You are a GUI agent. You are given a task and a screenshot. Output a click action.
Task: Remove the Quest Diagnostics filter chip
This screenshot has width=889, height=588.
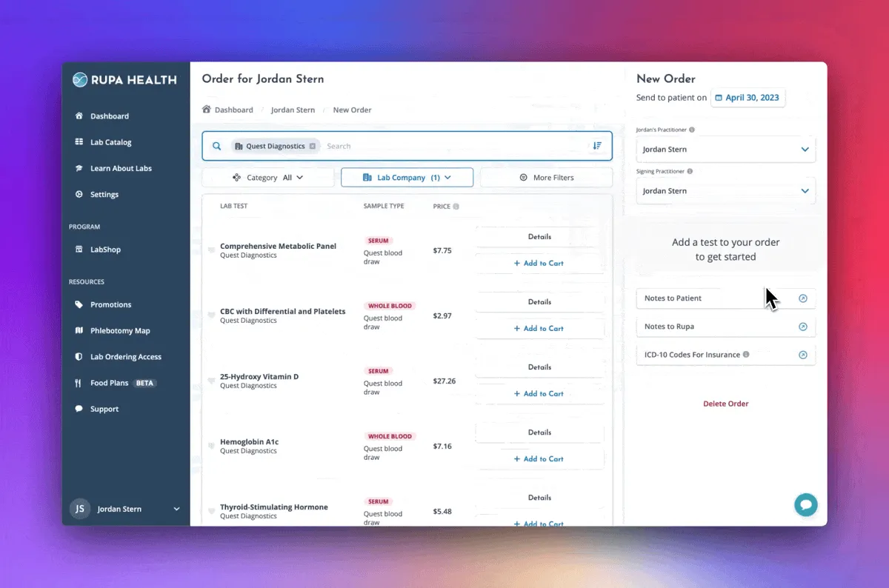[312, 146]
